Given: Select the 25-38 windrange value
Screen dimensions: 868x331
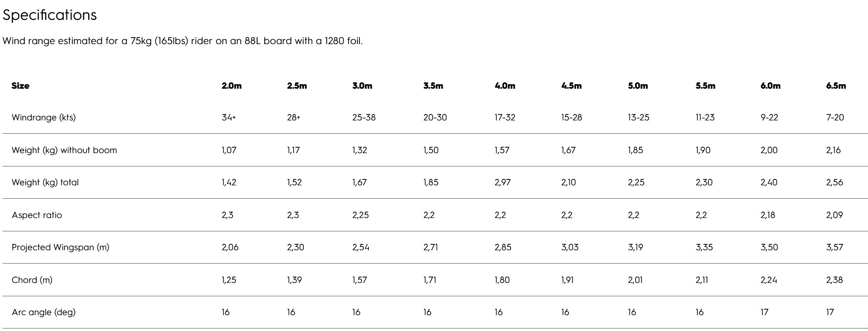Looking at the screenshot, I should coord(364,117).
